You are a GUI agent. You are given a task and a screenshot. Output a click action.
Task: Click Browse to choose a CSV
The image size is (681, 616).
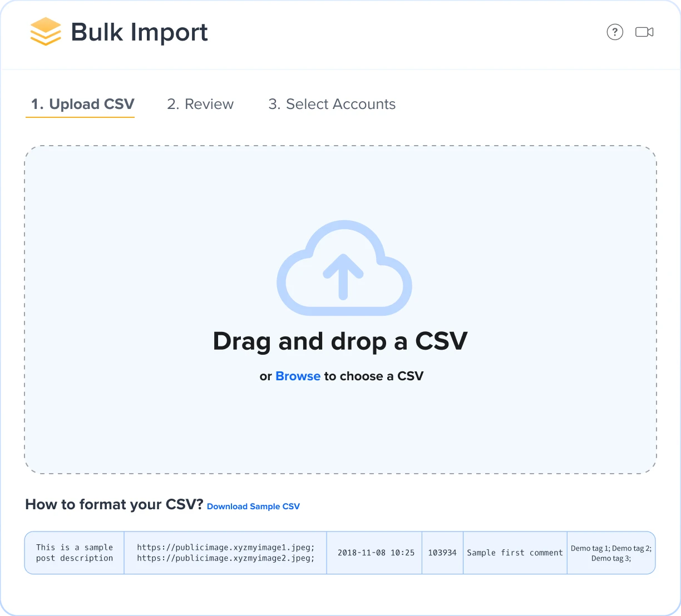(298, 376)
